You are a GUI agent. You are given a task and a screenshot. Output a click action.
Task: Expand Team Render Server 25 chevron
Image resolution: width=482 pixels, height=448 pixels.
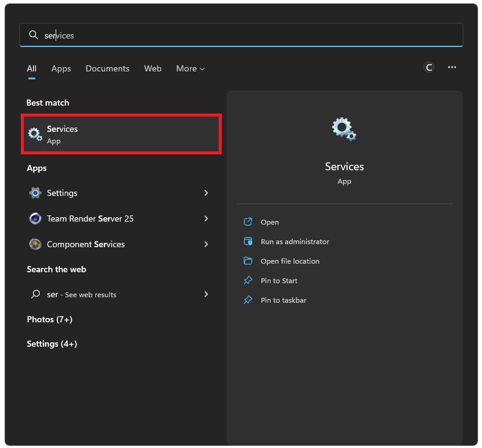pos(206,219)
